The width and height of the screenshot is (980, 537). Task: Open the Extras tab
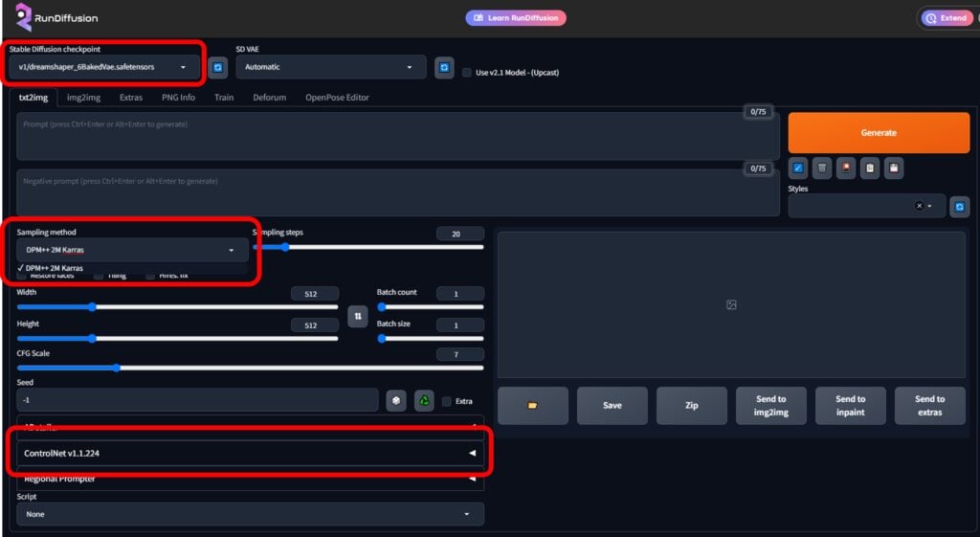click(x=130, y=98)
